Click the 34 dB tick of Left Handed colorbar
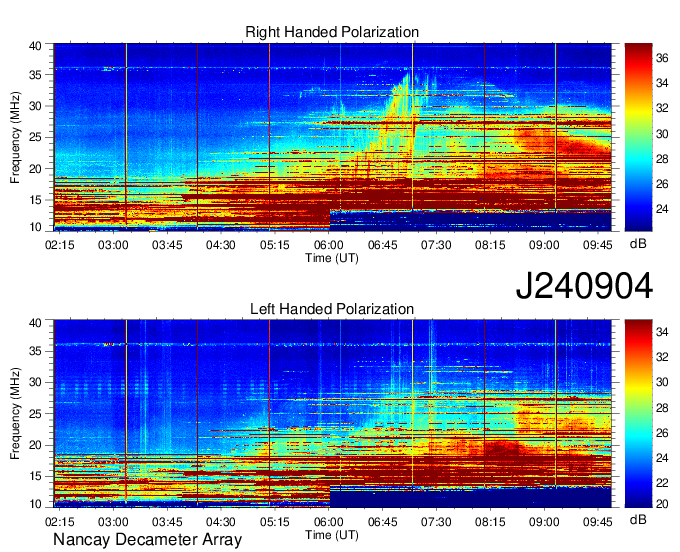The image size is (680, 552). pos(662,332)
